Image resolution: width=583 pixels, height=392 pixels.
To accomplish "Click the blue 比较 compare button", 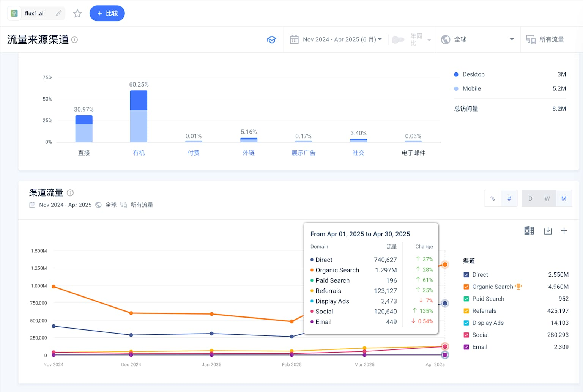I will click(x=107, y=13).
